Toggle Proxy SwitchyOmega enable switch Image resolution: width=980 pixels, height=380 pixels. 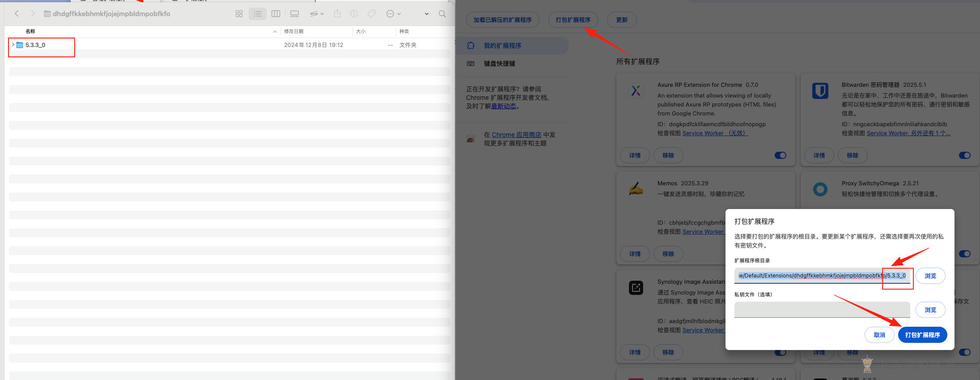[x=965, y=254]
